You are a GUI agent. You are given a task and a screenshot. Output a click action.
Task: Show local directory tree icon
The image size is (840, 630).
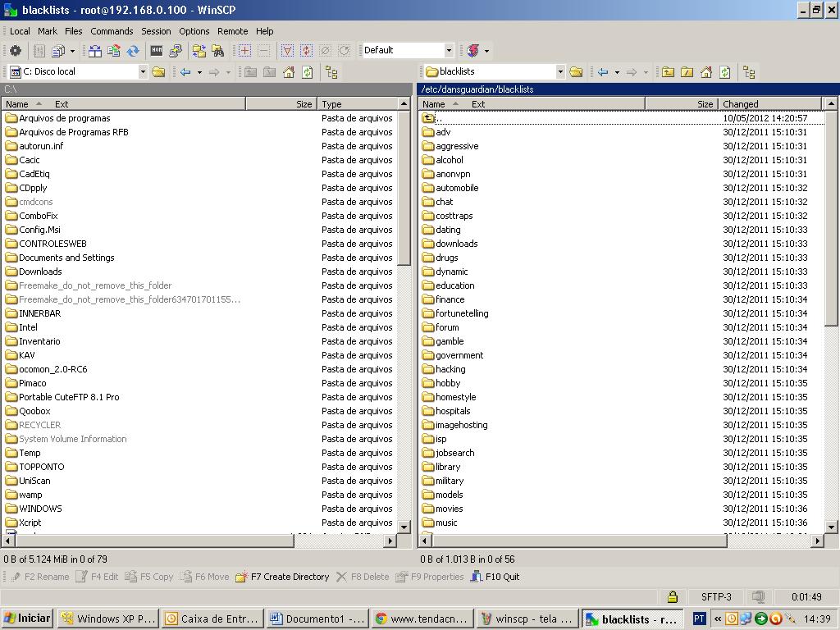pos(331,72)
